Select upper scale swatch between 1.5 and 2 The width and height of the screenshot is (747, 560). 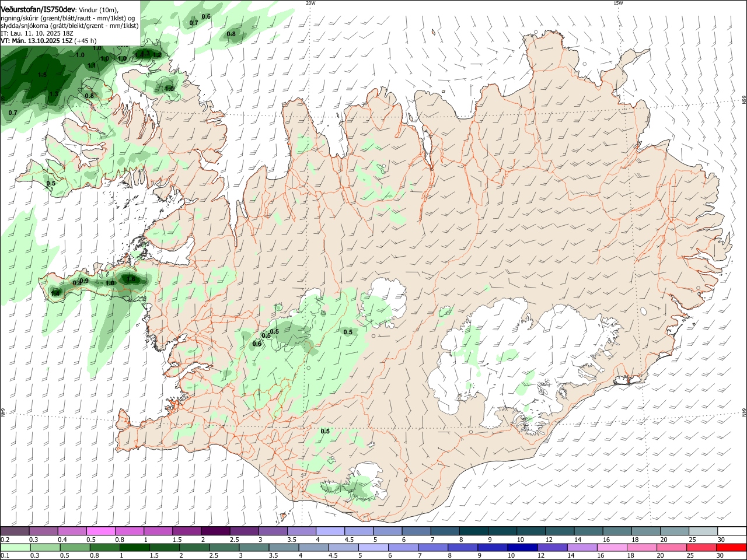[x=187, y=531]
